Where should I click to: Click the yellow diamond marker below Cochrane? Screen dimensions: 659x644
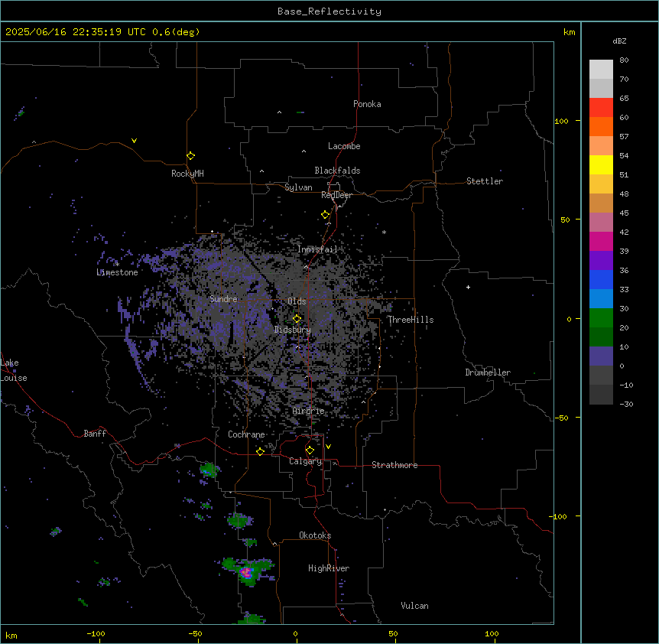[260, 451]
